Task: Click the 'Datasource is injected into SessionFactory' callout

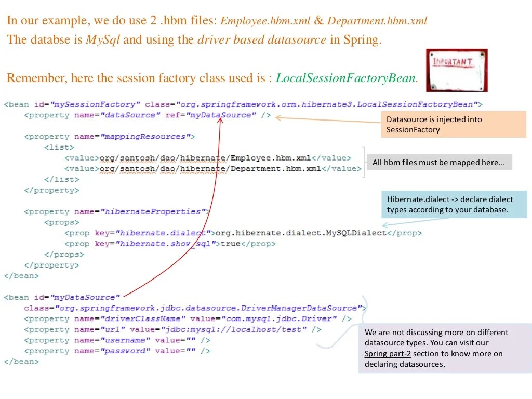Action: (x=453, y=124)
